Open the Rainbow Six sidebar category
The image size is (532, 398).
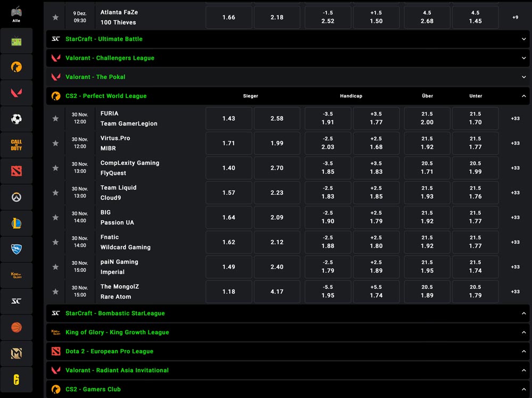[16, 380]
